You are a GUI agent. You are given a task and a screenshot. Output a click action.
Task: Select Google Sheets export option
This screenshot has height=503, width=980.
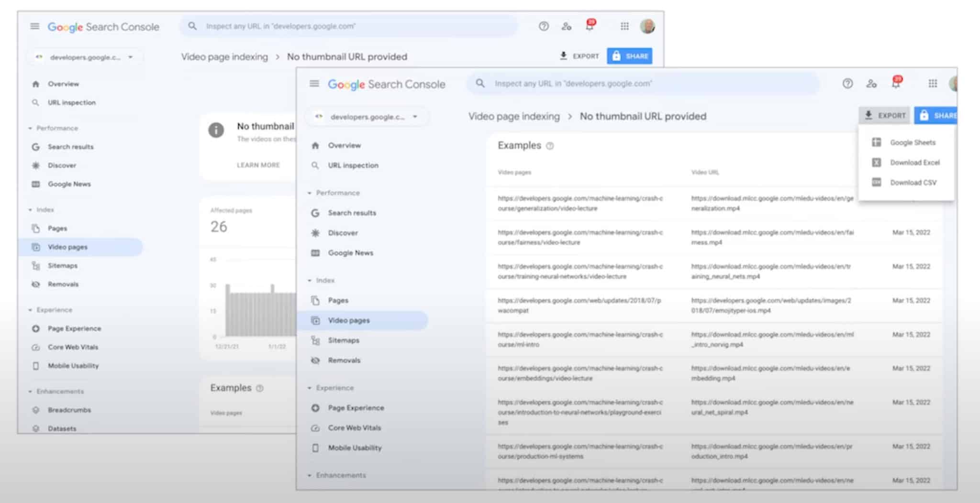click(x=912, y=142)
